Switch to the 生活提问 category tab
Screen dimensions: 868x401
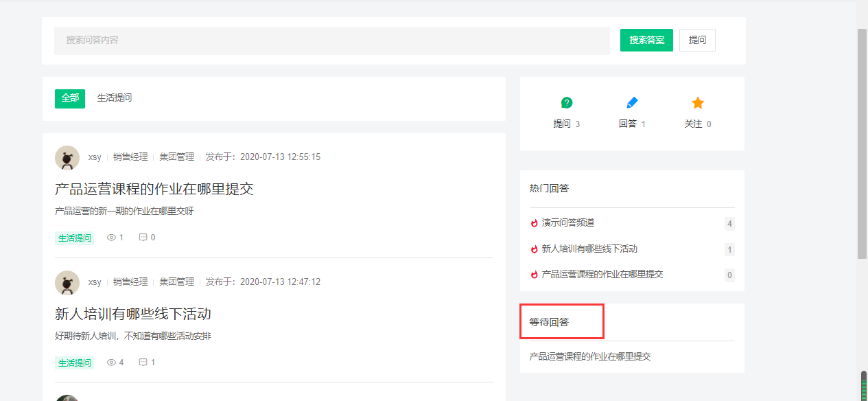click(x=115, y=98)
